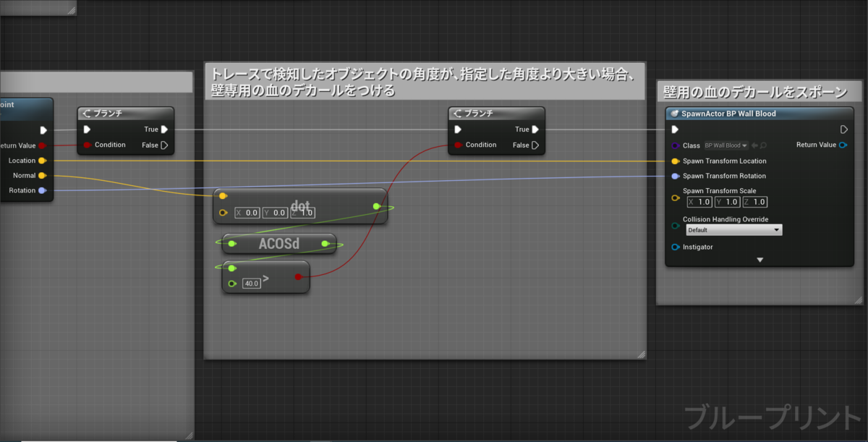Open the Class dropdown showing BP Wall Blood
868x442 pixels.
point(726,145)
